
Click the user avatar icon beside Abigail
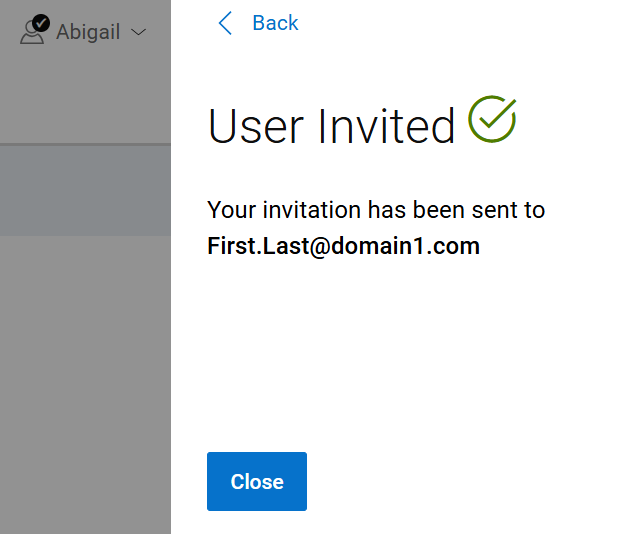click(x=32, y=31)
